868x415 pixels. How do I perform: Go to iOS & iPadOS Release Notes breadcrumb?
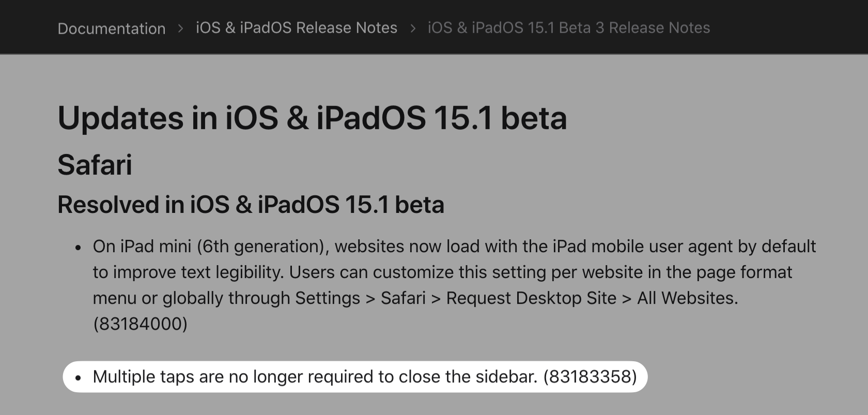[297, 27]
